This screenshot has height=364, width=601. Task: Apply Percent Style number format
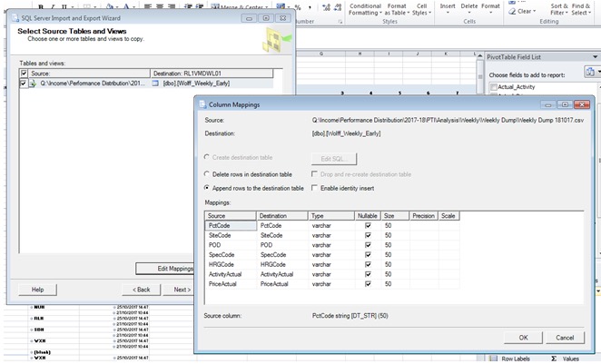[298, 7]
